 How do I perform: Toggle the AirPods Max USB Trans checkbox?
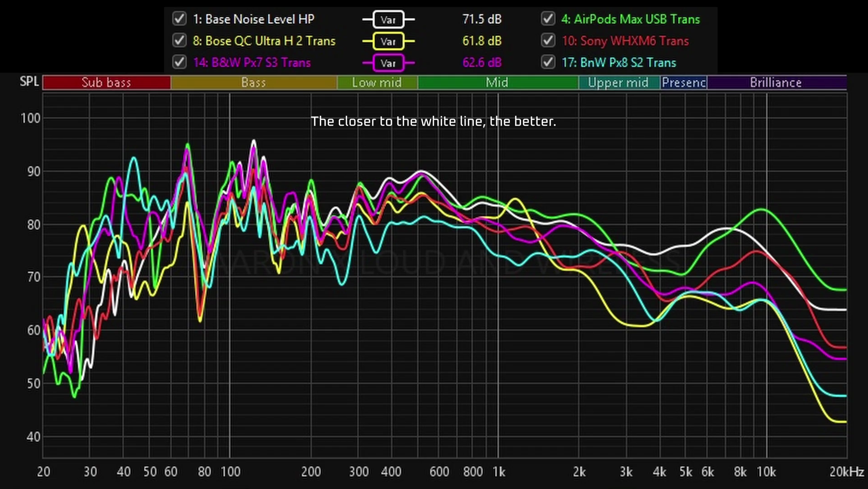548,19
